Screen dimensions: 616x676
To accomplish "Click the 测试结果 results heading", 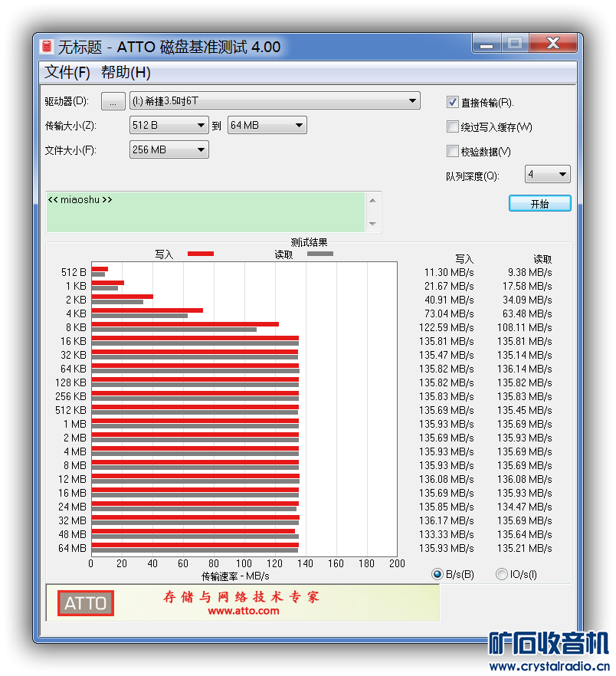I will click(x=309, y=242).
